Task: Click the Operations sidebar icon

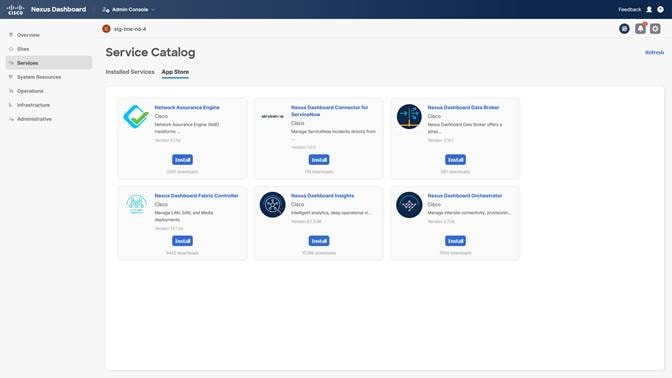Action: point(11,91)
